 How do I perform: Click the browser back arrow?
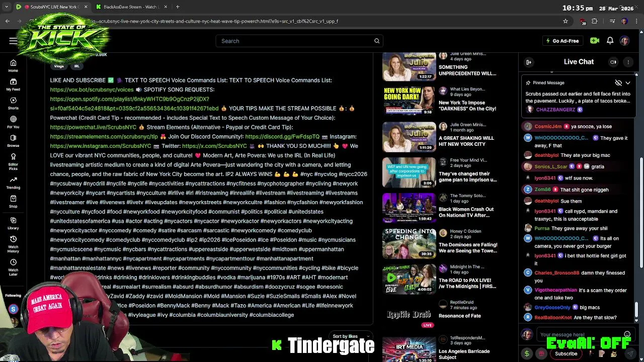(x=7, y=21)
